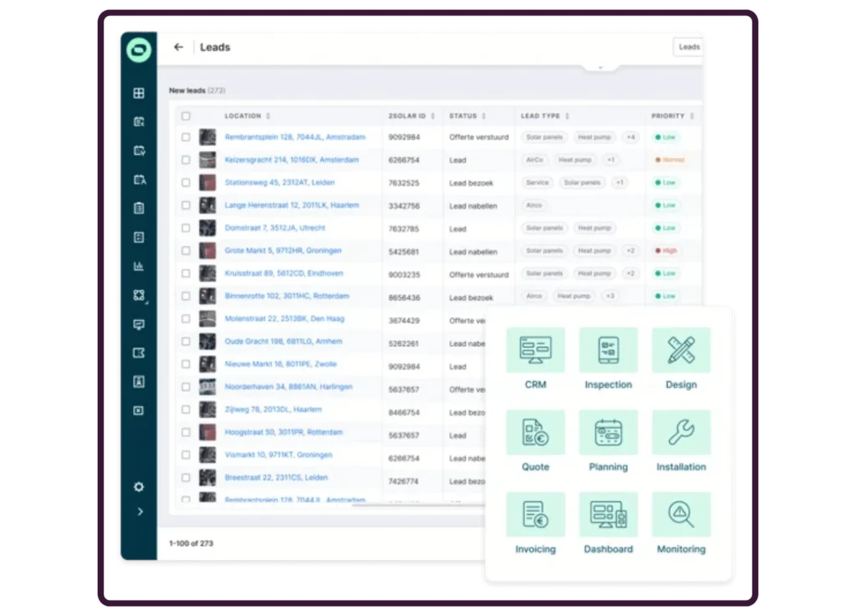The height and width of the screenshot is (616, 856).
Task: Open the Monitoring magnifier icon
Action: click(x=680, y=514)
